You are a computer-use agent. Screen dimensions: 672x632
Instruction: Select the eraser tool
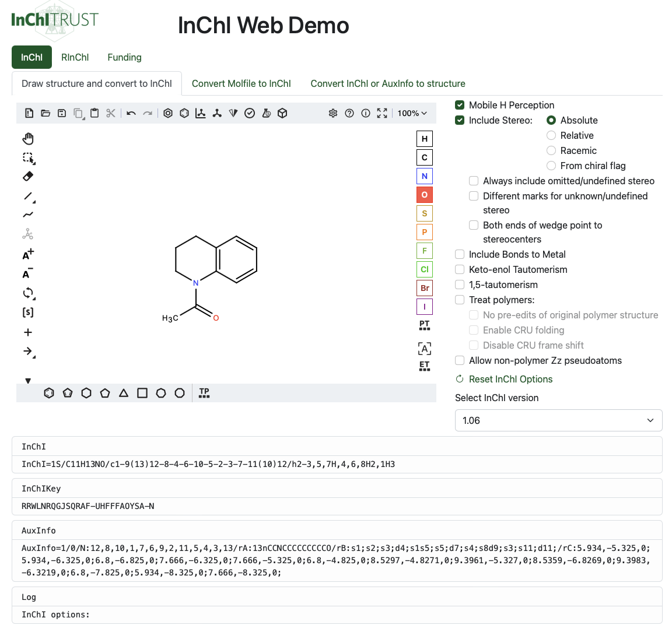coord(28,175)
